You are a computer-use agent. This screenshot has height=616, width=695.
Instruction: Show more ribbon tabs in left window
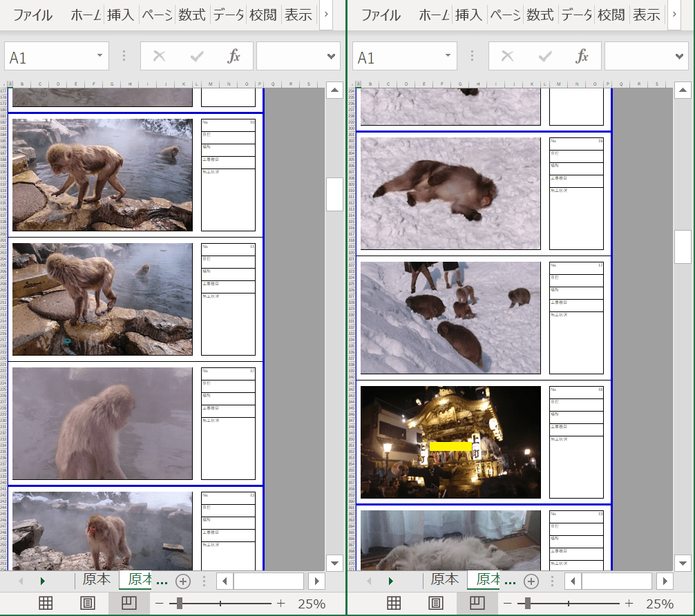click(x=325, y=15)
